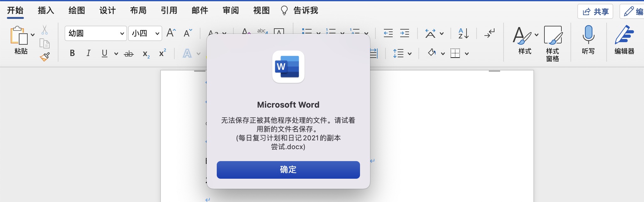Screen dimensions: 644x202
Task: Click the 确定 button in the dialog
Action: tap(288, 170)
